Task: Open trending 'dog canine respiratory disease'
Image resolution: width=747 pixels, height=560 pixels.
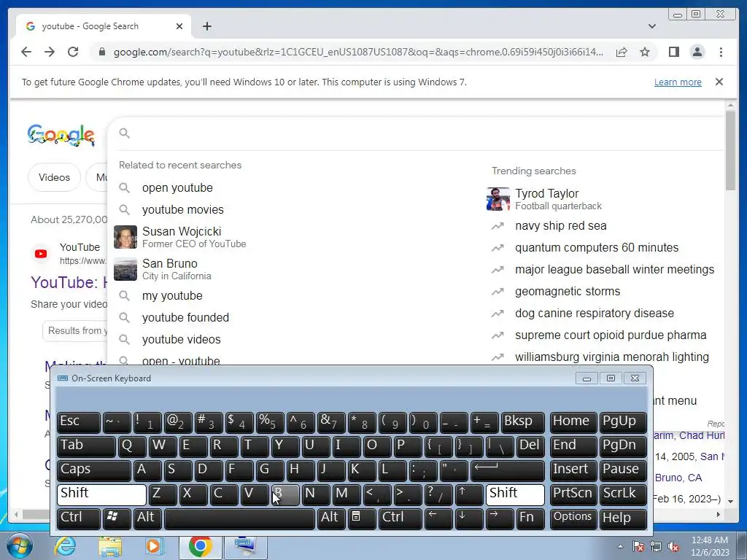Action: [x=594, y=314]
